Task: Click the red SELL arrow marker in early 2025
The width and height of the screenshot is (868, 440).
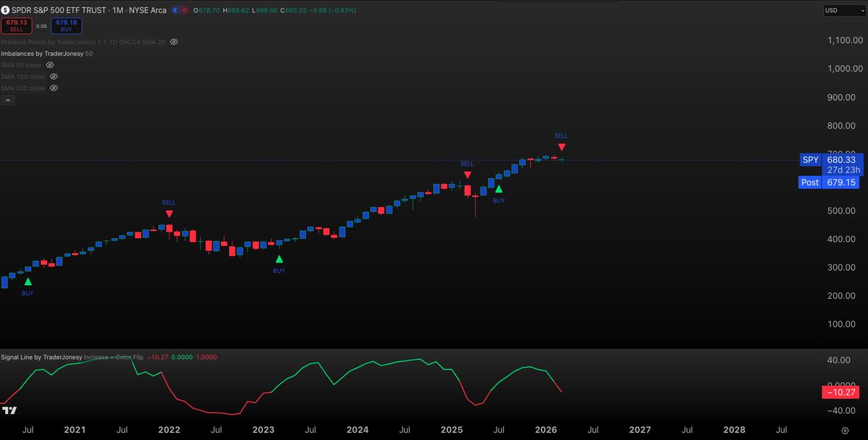Action: tap(467, 175)
